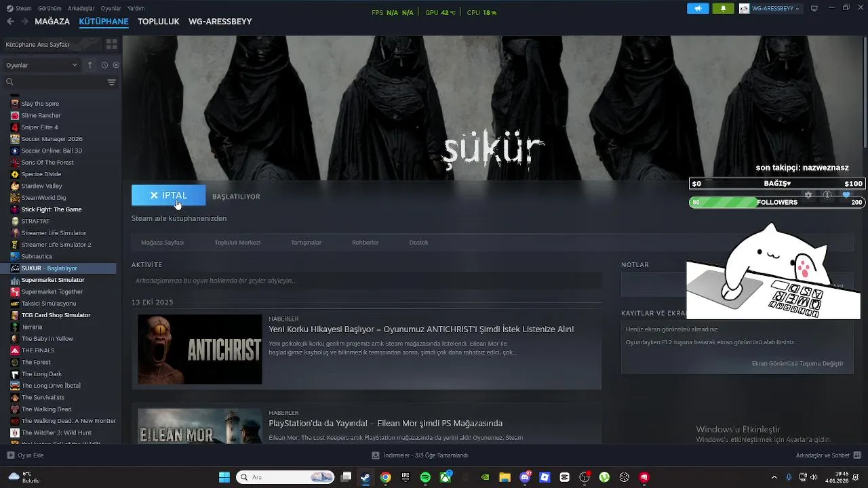The width and height of the screenshot is (868, 488).
Task: Open İndirmeler downloads status
Action: (x=420, y=455)
